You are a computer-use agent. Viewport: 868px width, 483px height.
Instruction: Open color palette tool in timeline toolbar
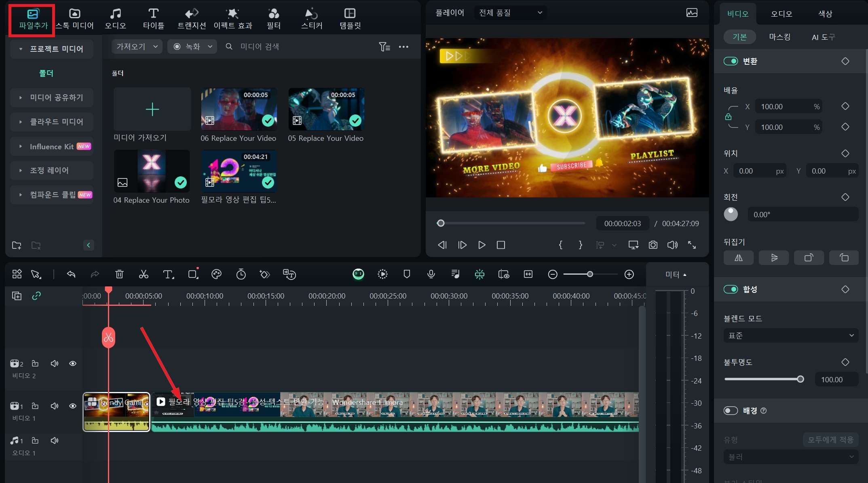[x=217, y=275]
